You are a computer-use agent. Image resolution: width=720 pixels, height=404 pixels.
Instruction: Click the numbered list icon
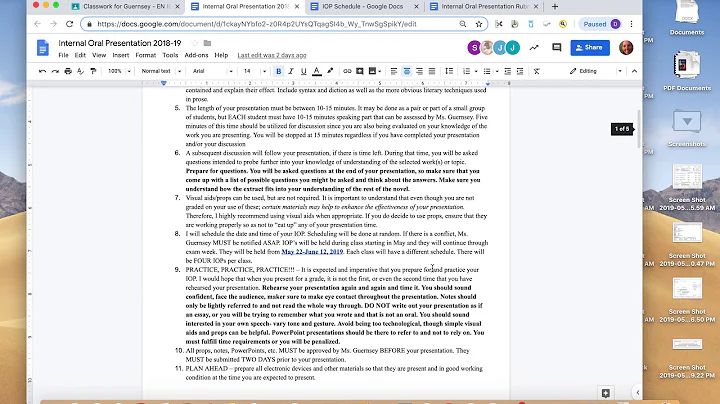(467, 71)
